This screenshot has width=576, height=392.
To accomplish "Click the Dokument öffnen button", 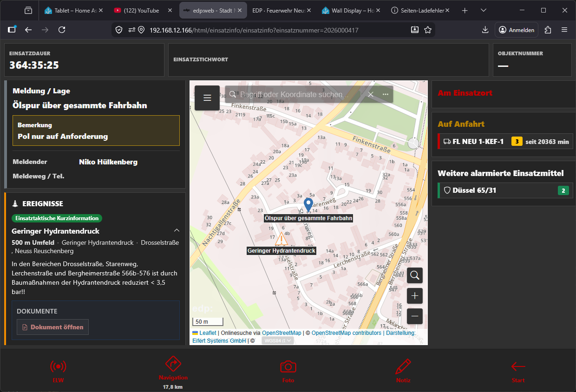I will pos(52,327).
